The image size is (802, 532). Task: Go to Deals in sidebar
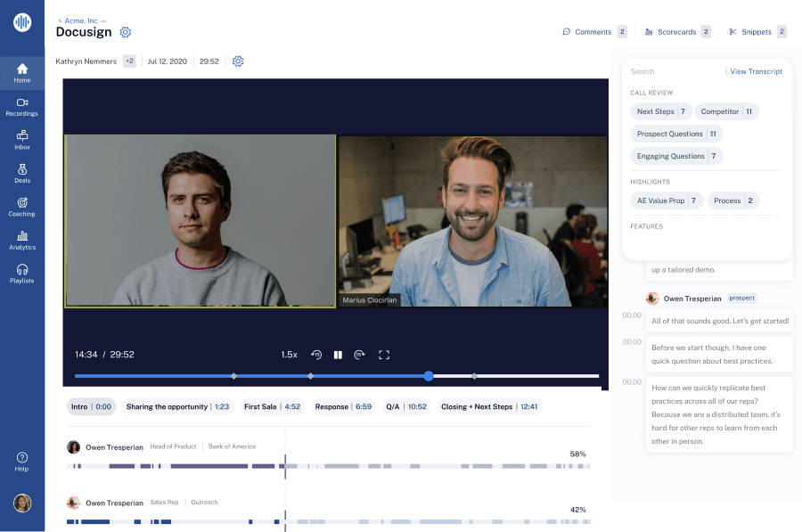[22, 174]
